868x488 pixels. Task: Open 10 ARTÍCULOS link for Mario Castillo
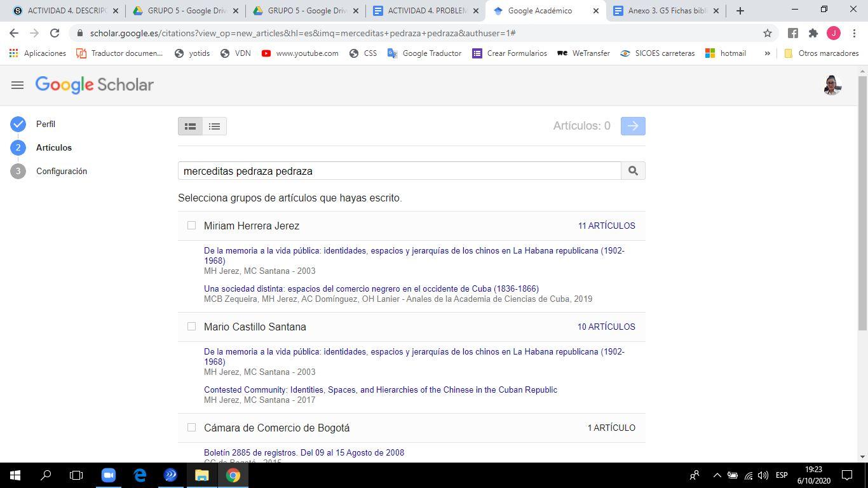tap(606, 327)
